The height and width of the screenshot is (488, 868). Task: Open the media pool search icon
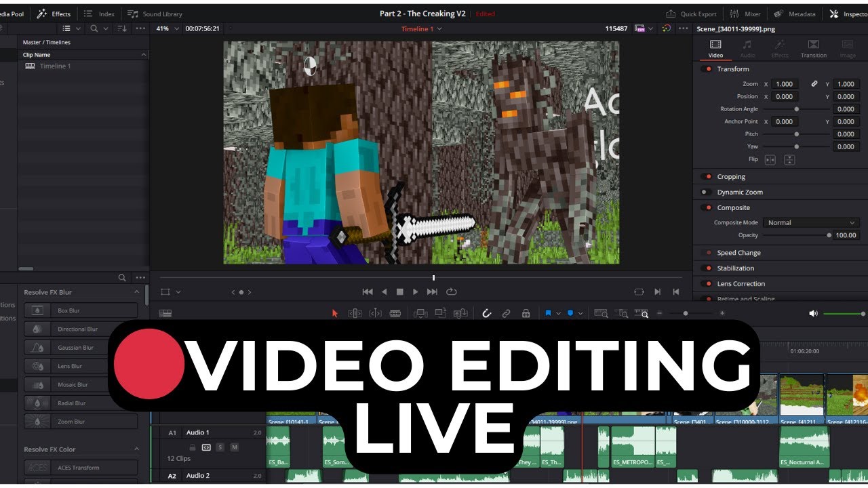coord(94,28)
